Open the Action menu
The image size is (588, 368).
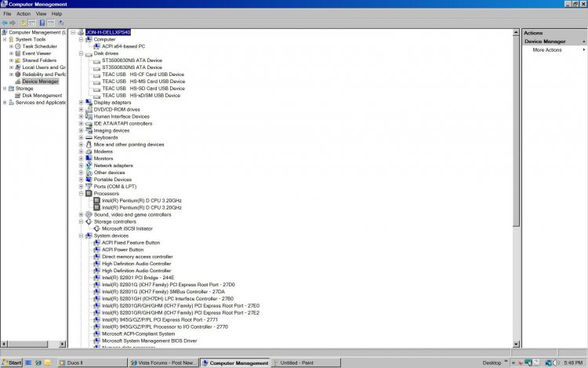24,13
